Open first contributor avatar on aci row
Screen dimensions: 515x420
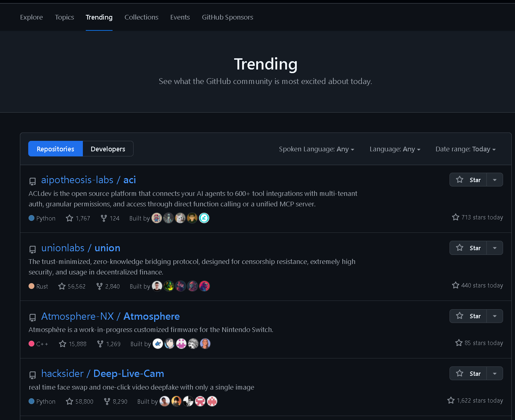point(157,218)
